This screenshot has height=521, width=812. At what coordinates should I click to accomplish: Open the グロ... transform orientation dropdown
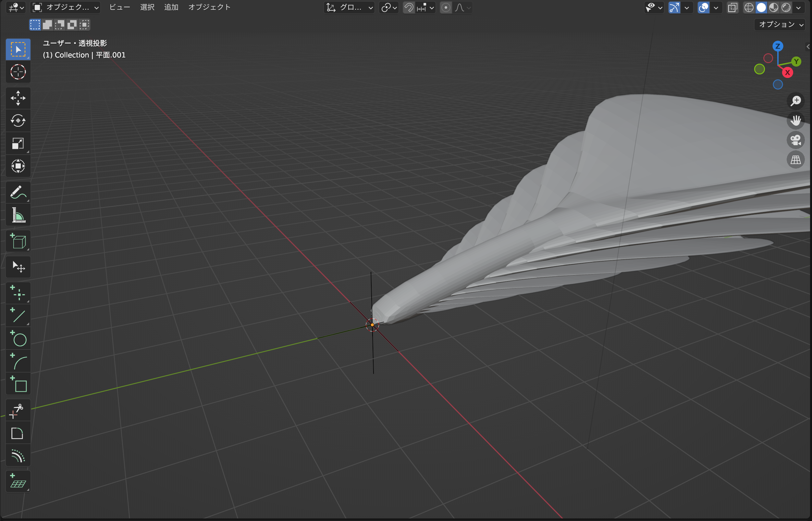(349, 7)
